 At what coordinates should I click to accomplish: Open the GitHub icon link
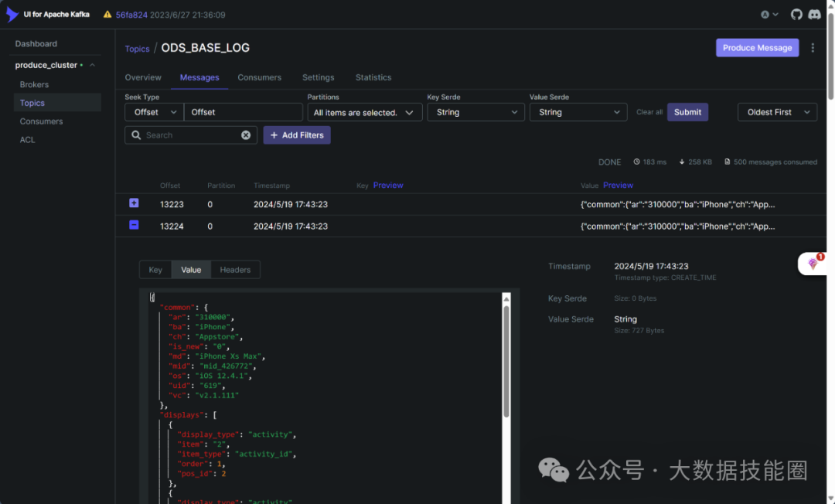pos(796,15)
